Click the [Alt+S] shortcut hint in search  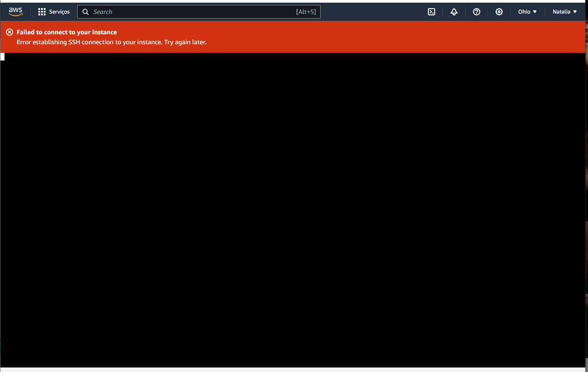(306, 12)
